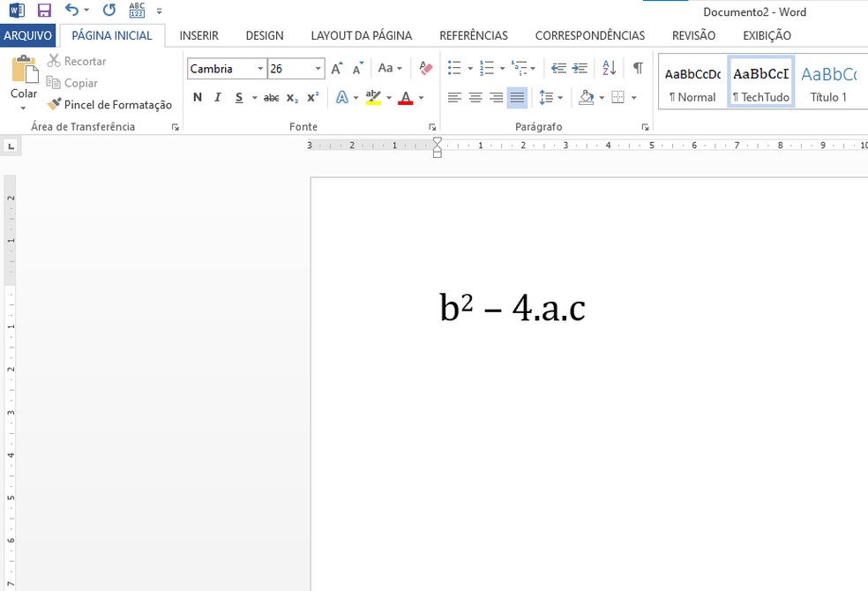
Task: Click the Increase Font Size icon
Action: pyautogui.click(x=337, y=69)
